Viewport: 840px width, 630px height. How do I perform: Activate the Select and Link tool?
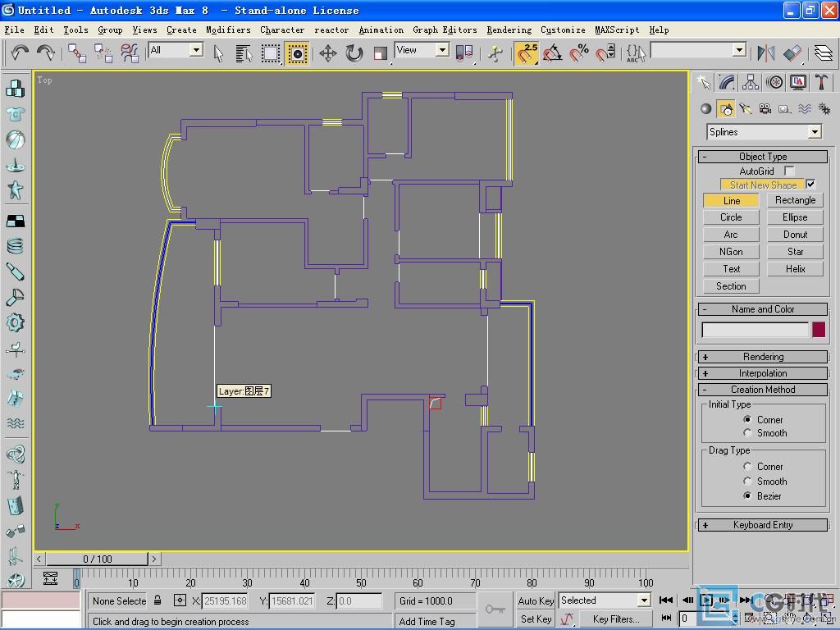coord(76,53)
